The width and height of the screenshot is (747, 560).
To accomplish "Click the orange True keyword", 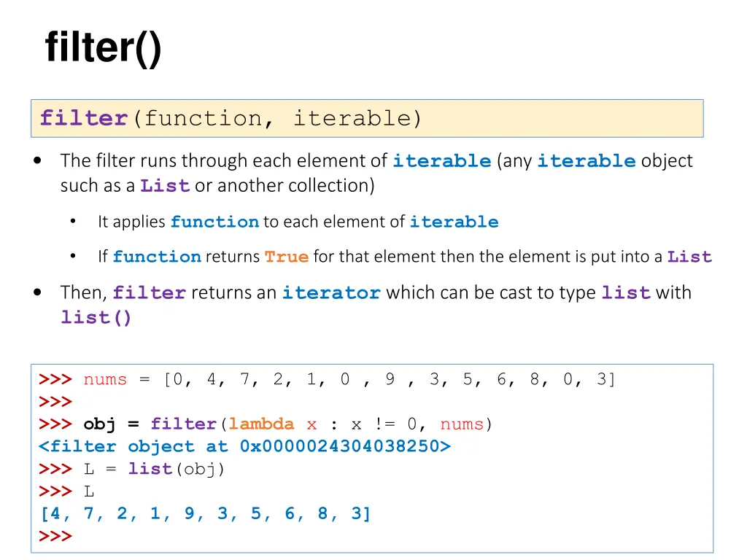I will point(287,257).
